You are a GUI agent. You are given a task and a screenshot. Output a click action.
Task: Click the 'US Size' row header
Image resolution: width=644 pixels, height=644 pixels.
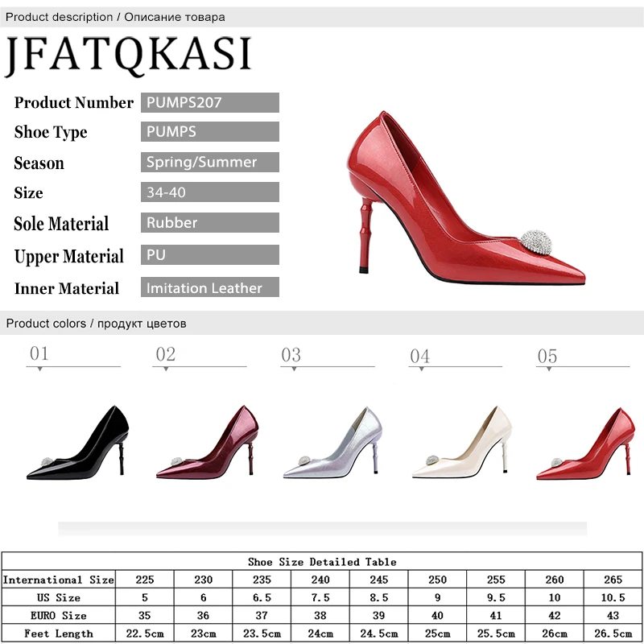[x=58, y=597]
